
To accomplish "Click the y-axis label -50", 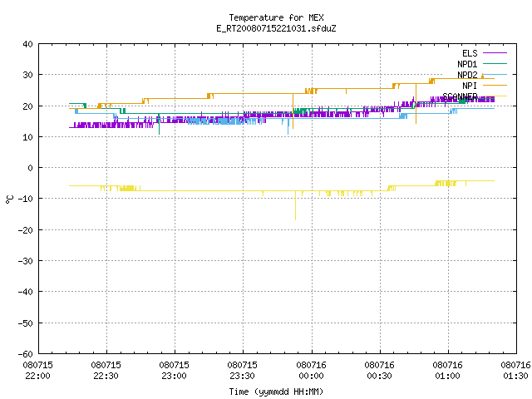I will (26, 323).
